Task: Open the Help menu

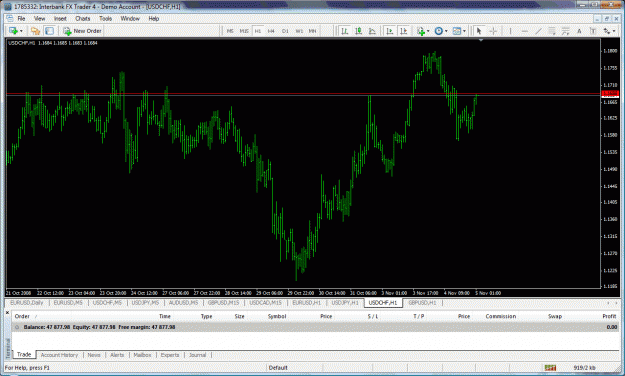Action: [153, 19]
